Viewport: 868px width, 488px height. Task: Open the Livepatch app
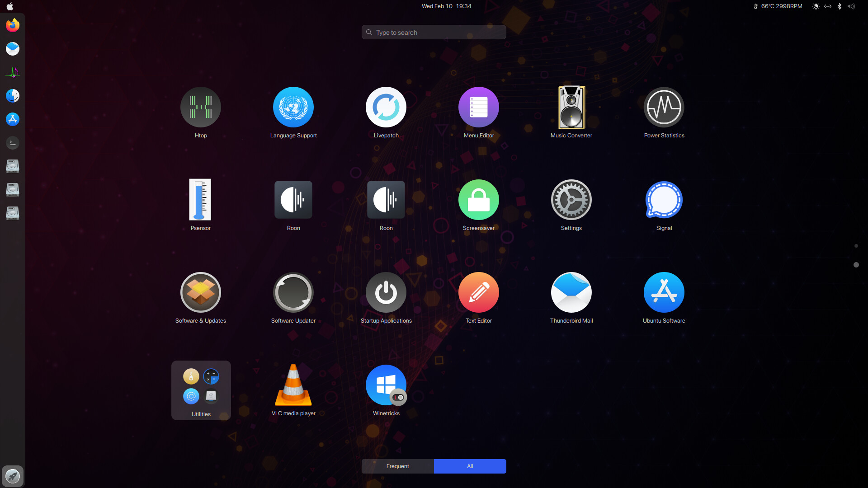pyautogui.click(x=386, y=108)
